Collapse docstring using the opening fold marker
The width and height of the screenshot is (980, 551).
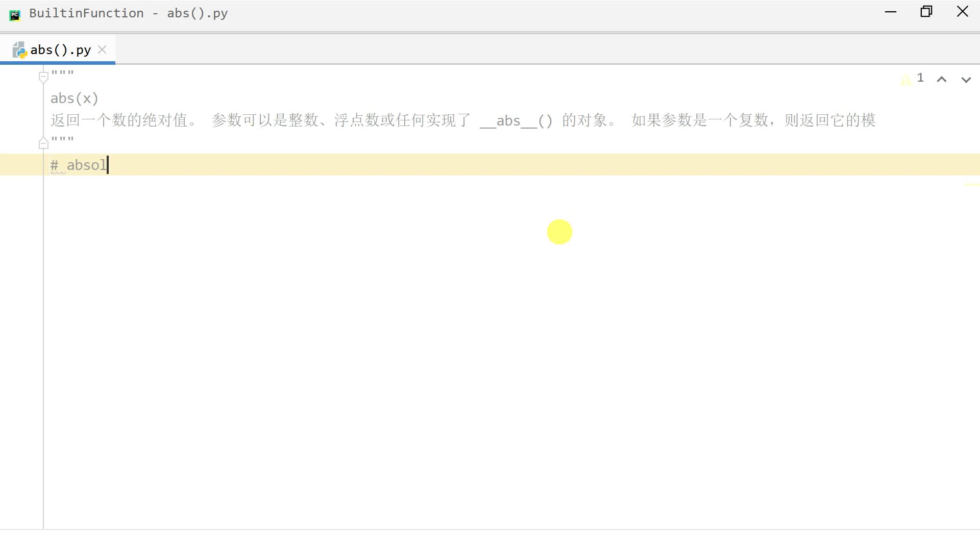[43, 77]
